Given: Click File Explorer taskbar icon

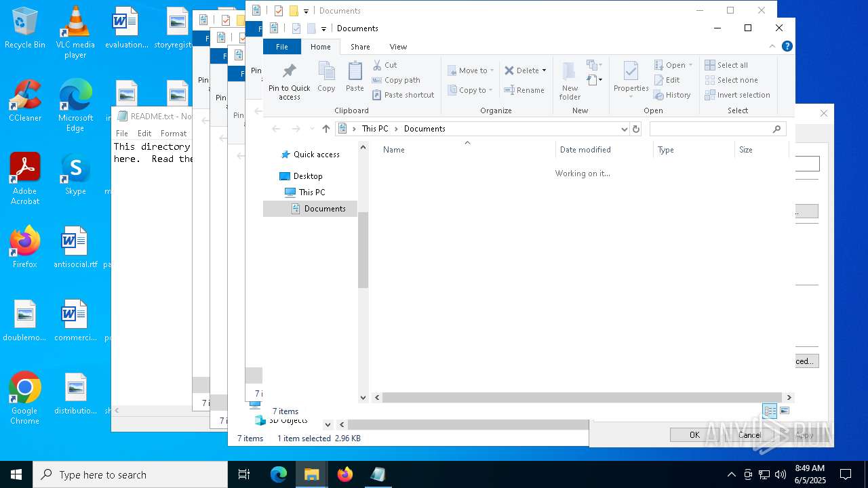Looking at the screenshot, I should click(x=312, y=474).
